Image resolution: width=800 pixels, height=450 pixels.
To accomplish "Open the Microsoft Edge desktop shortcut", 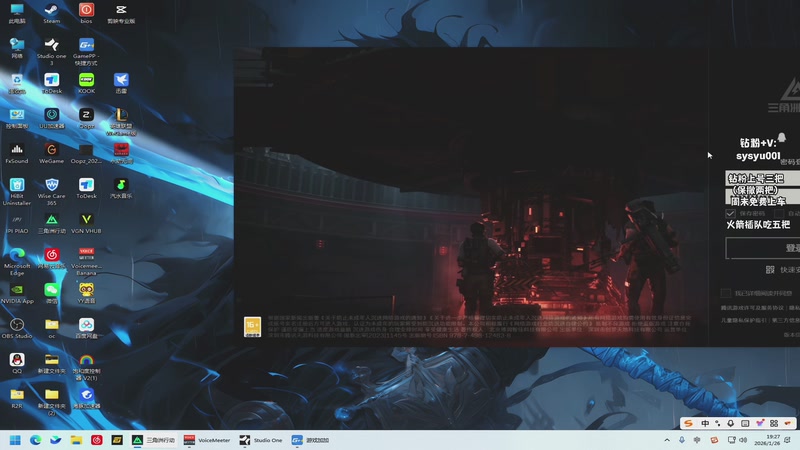I will tap(17, 261).
